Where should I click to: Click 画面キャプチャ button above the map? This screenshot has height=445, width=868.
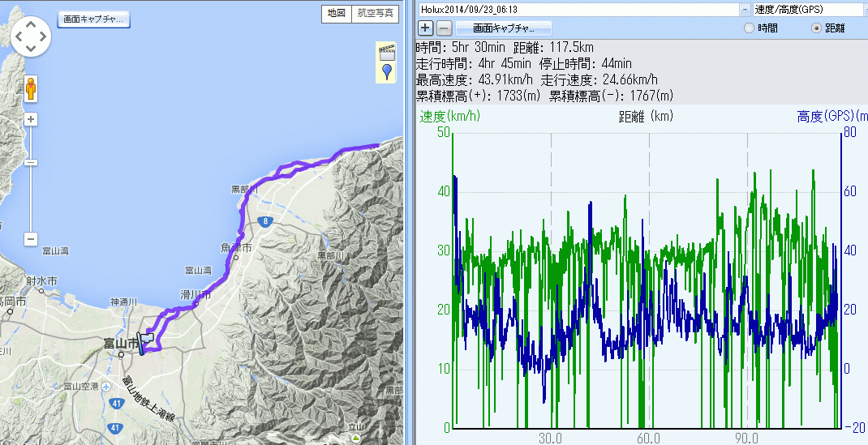[94, 19]
